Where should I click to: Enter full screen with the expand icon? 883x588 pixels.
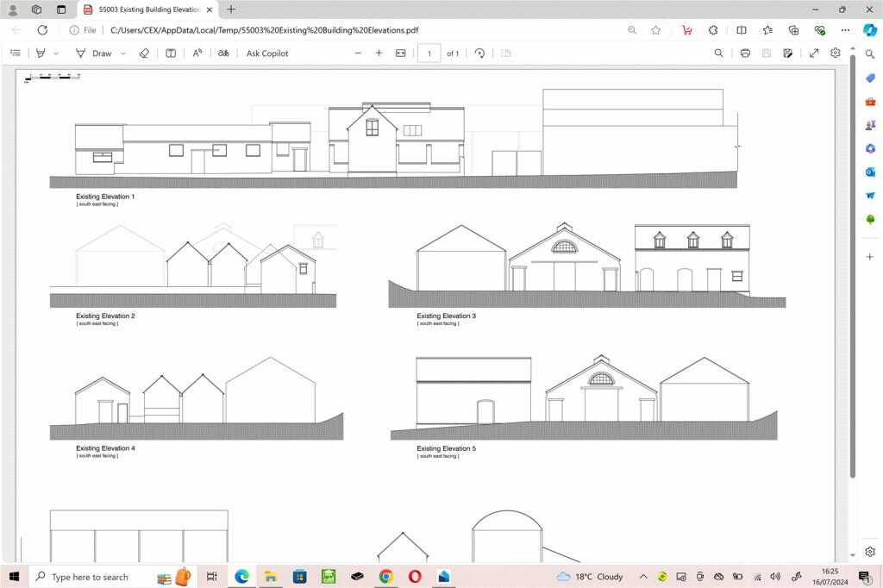(814, 53)
